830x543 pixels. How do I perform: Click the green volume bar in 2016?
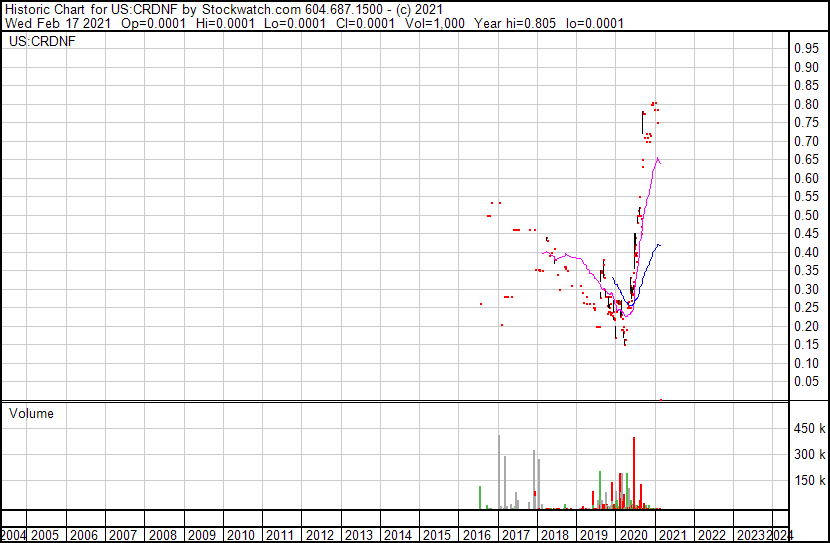(x=480, y=497)
